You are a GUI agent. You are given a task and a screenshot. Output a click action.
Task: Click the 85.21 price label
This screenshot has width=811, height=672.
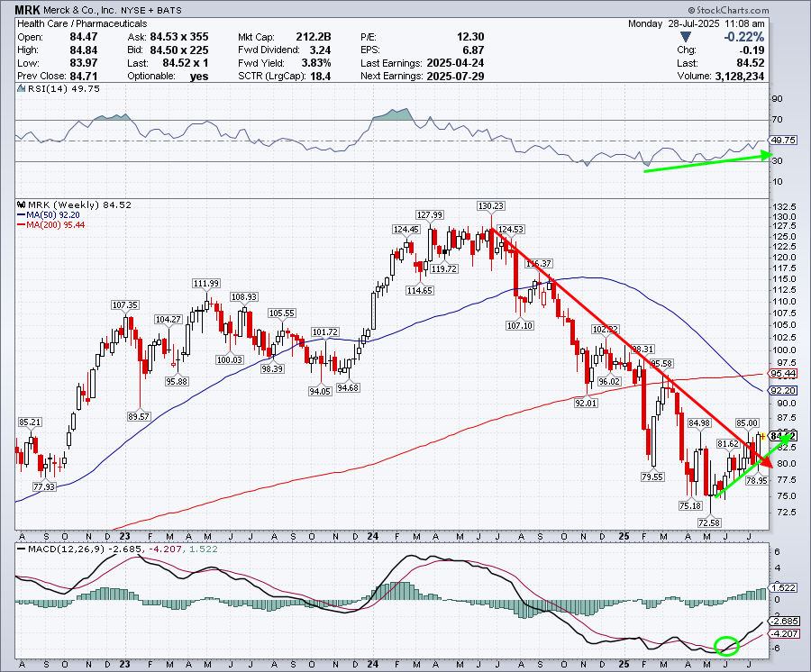(30, 422)
